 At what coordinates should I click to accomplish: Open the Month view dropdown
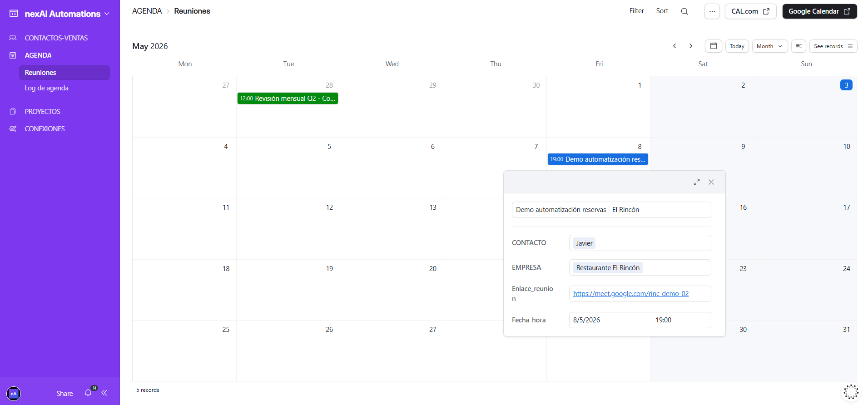point(769,46)
